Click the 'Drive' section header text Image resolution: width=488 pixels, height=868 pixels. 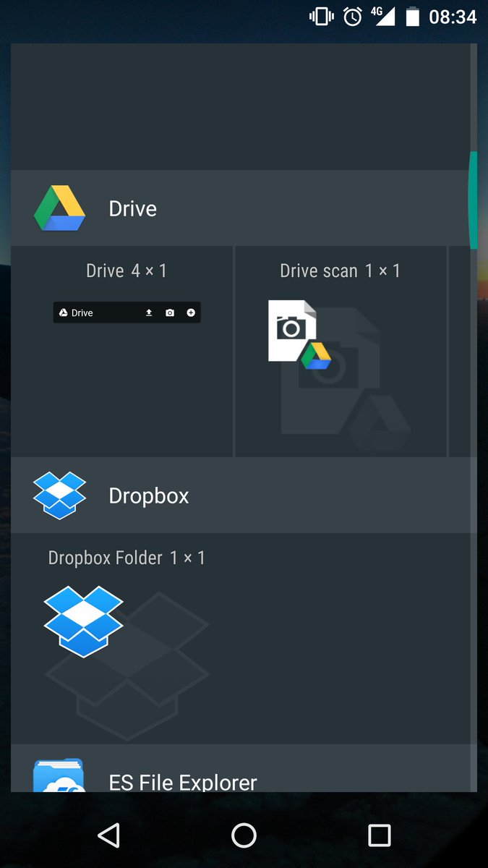133,209
